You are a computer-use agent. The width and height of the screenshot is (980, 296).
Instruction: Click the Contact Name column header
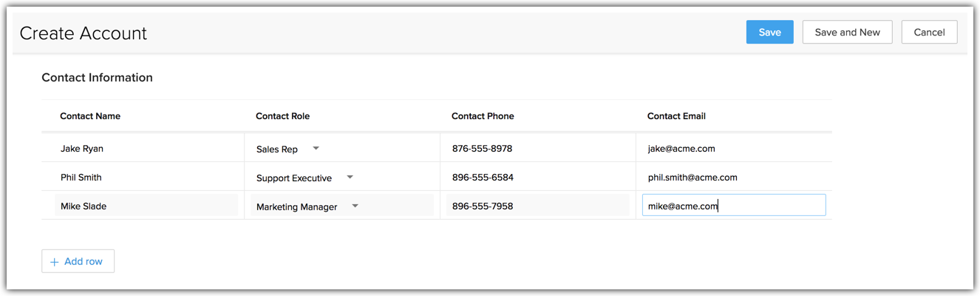pyautogui.click(x=90, y=116)
